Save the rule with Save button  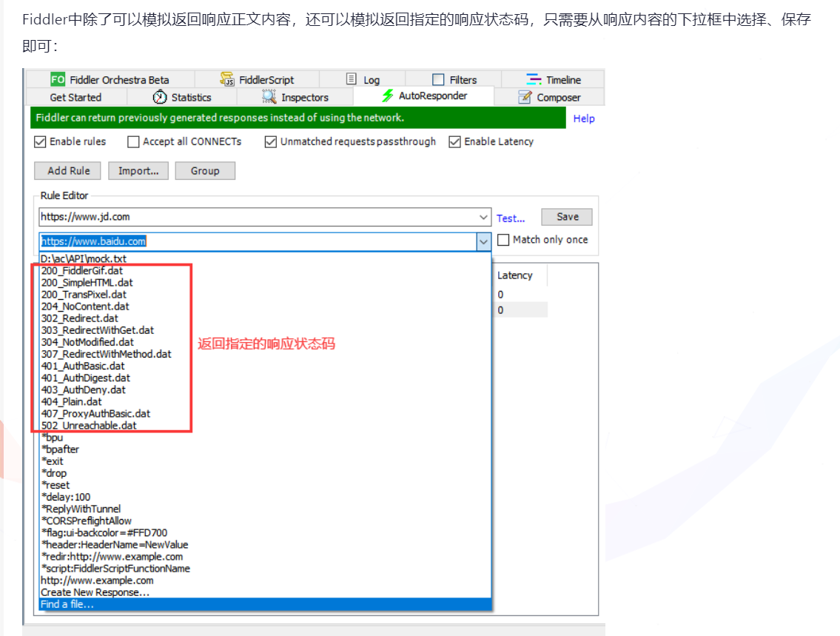pos(567,217)
